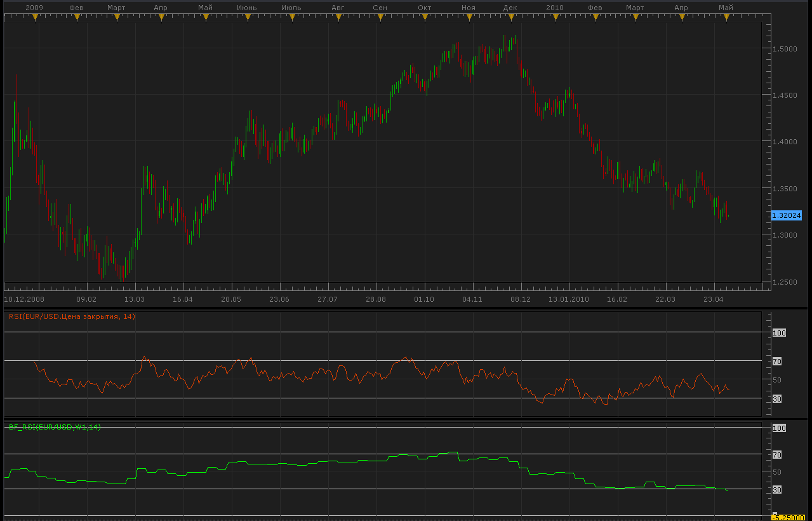Viewport: 812px width, 521px height.
Task: Click the 70 level label in the orange RSI panel
Action: click(777, 362)
